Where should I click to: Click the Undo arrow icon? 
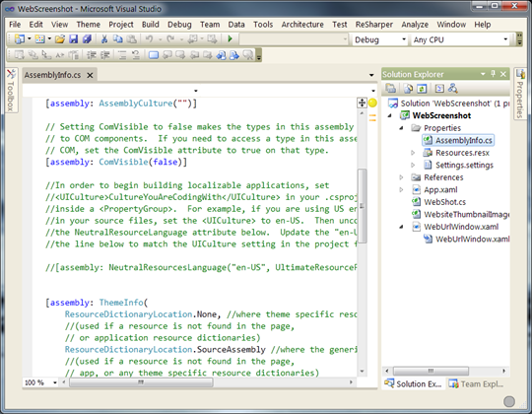pos(150,39)
